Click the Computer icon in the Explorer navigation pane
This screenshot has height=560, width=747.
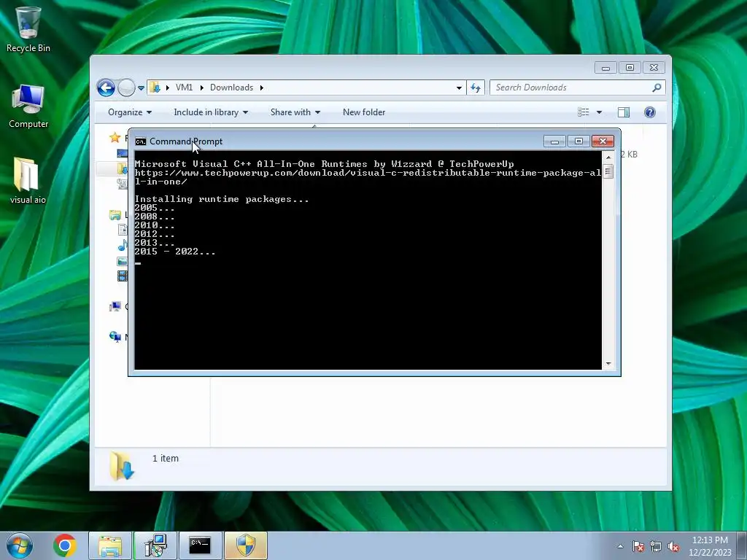pos(115,306)
